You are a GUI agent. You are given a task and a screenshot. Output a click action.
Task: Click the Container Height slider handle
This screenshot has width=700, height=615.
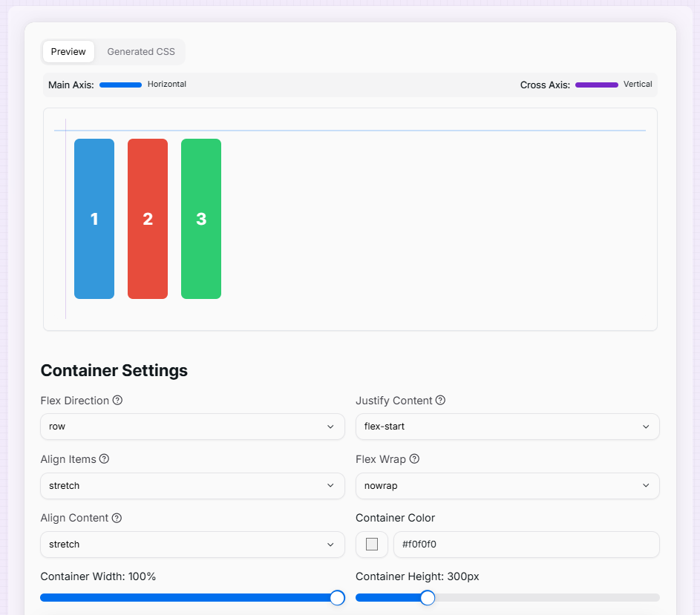428,598
